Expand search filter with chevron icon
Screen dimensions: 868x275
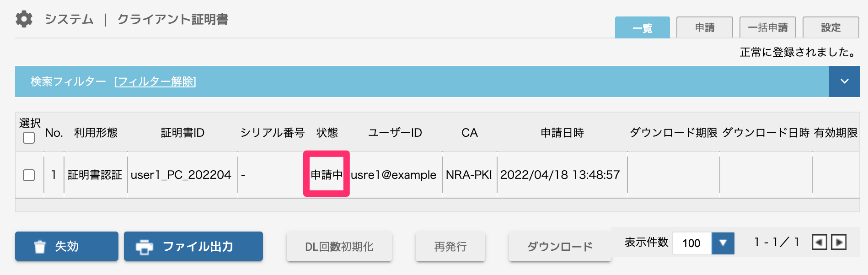pos(845,81)
